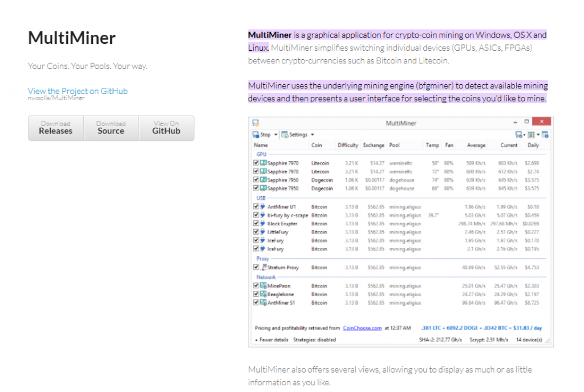584x392 pixels.
Task: Click the MultiMiner page heading
Action: coord(72,38)
